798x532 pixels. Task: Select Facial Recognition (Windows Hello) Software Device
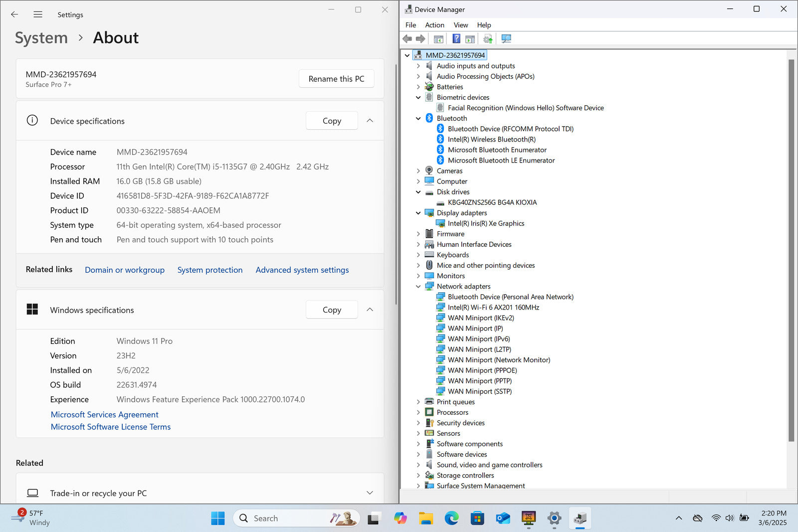(x=526, y=108)
